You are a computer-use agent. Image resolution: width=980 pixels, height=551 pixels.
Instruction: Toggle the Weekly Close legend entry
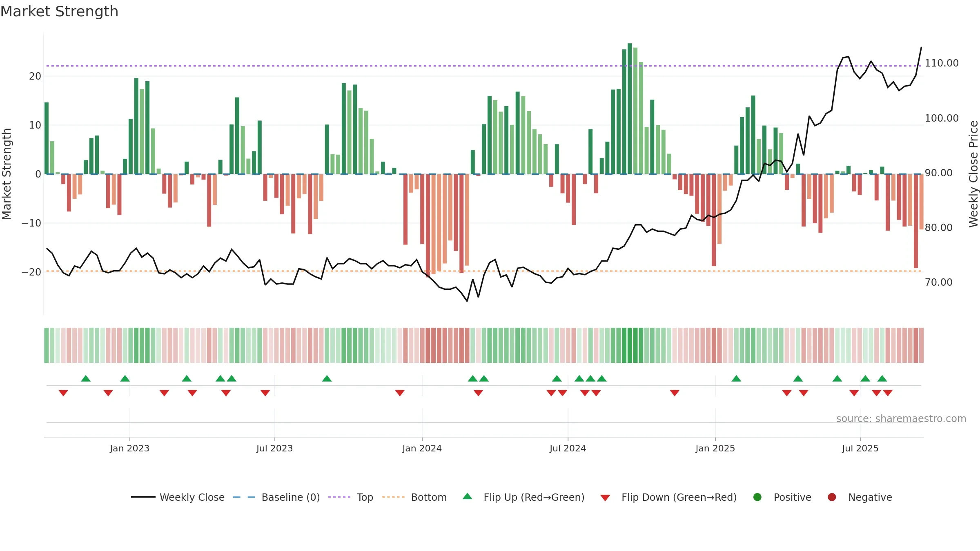tap(178, 497)
